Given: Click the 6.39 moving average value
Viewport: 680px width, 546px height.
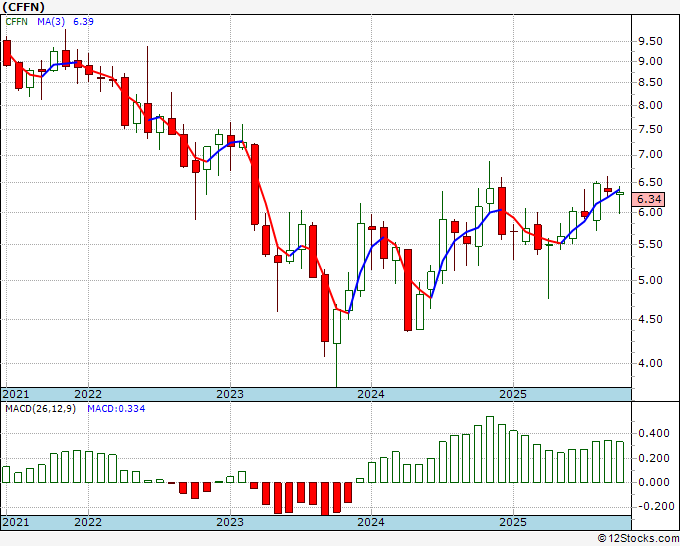Looking at the screenshot, I should pyautogui.click(x=83, y=22).
